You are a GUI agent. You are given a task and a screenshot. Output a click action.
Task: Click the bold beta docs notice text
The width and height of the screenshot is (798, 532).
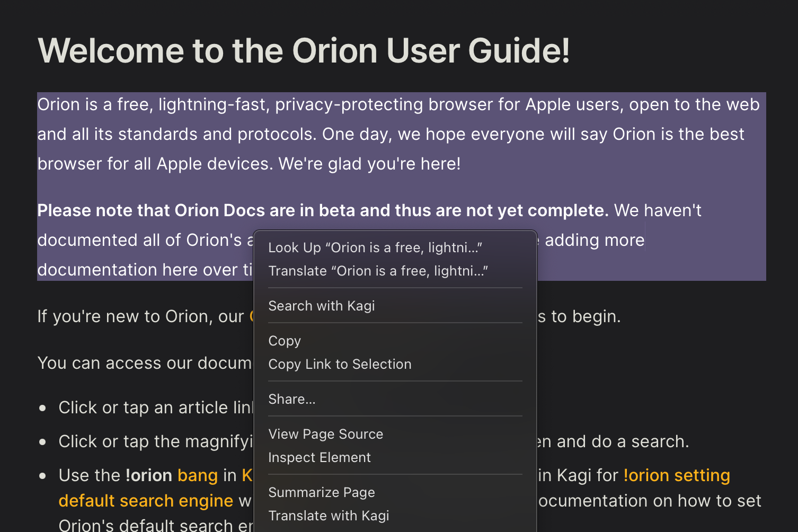[322, 210]
